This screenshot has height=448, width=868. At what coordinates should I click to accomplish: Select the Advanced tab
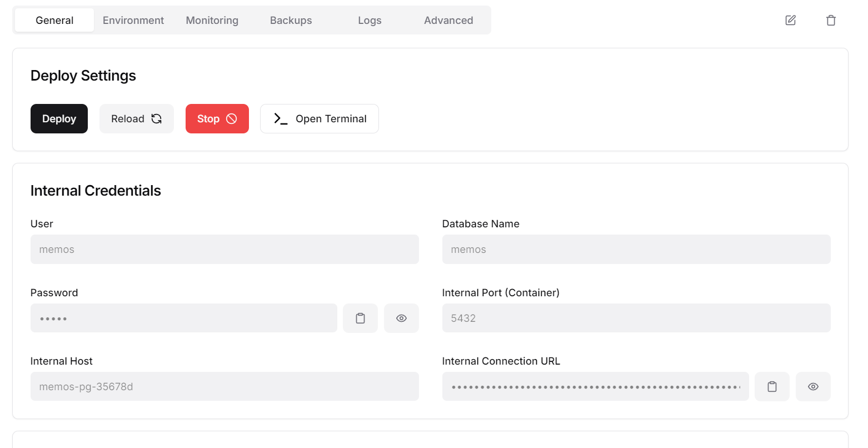click(x=449, y=20)
